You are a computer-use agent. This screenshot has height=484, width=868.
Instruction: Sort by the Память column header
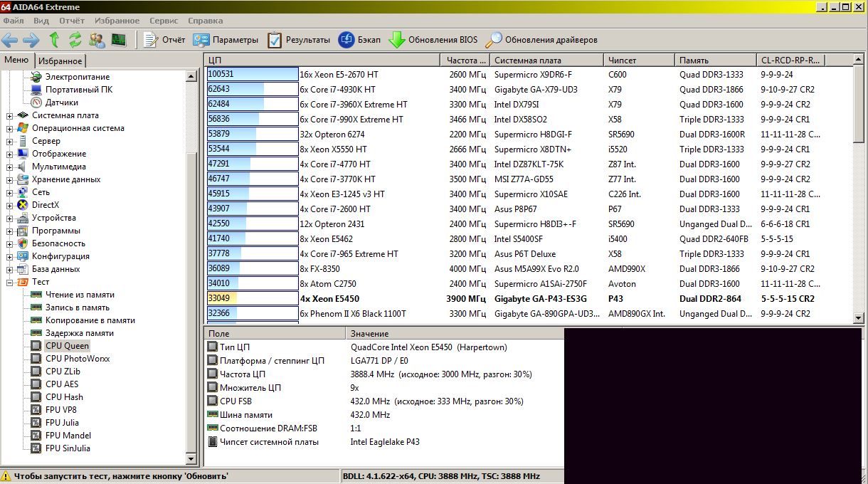[715, 60]
